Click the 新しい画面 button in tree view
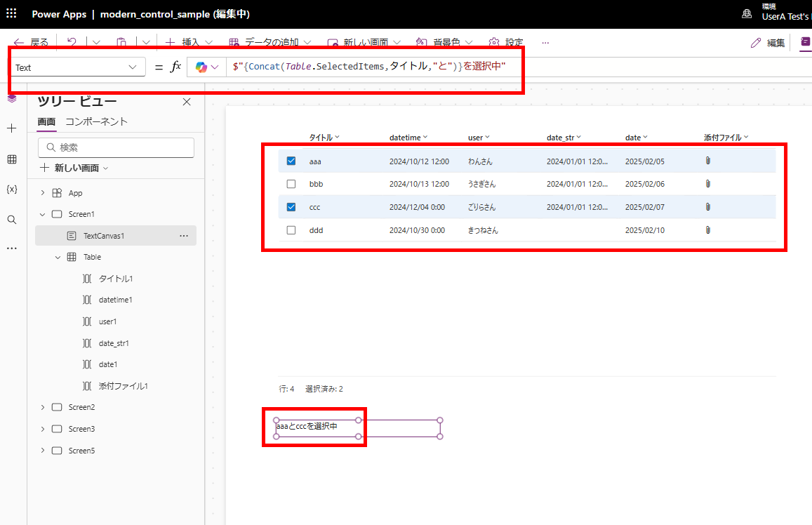This screenshot has height=525, width=812. coord(74,168)
